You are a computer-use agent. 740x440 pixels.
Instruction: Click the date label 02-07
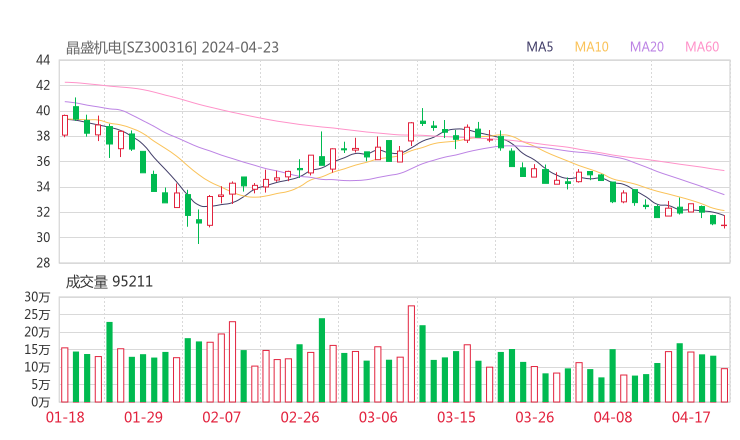pos(221,417)
